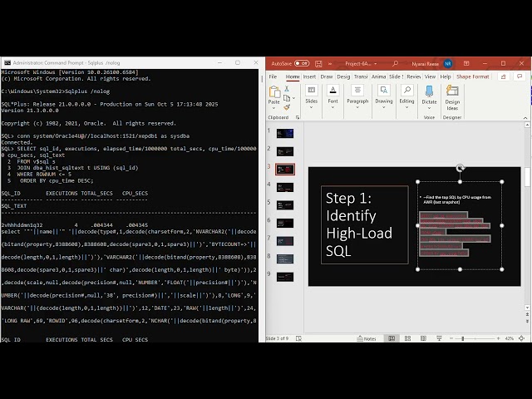The height and width of the screenshot is (399, 532).
Task: Switch to Reading View icon
Action: coord(423,338)
